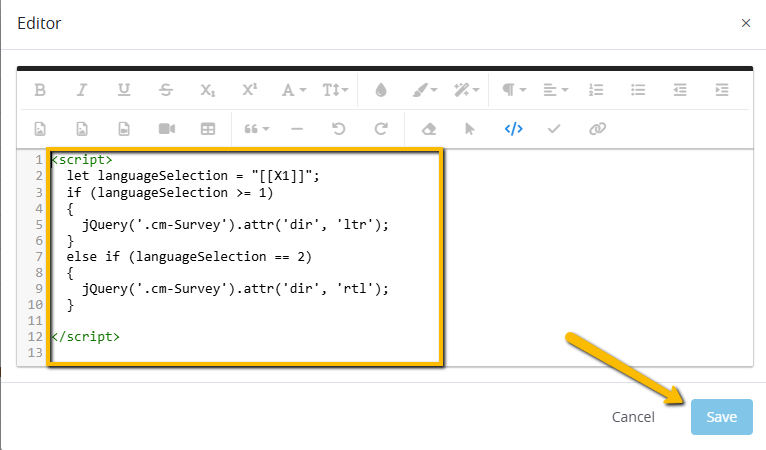Close the Editor dialog with X
The image size is (766, 450).
745,23
